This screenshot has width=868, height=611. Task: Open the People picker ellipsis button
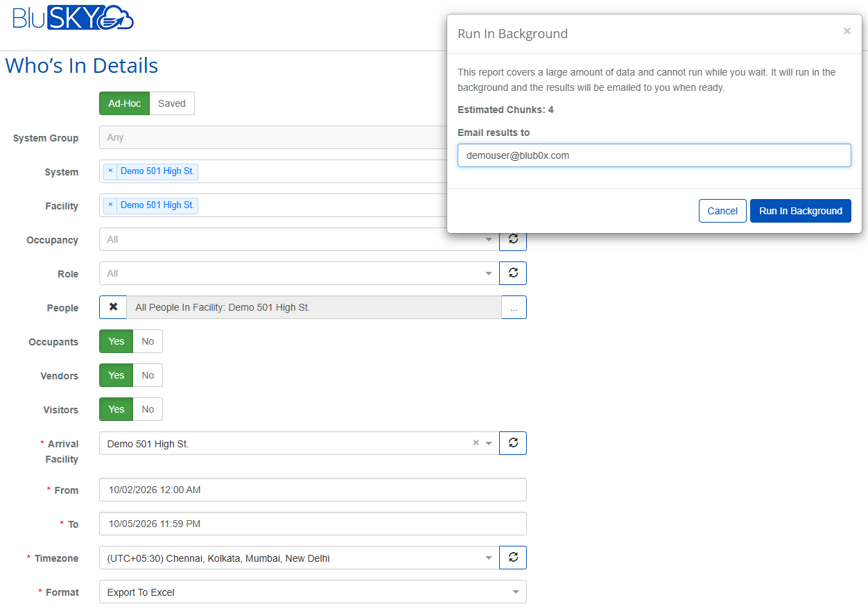[514, 307]
